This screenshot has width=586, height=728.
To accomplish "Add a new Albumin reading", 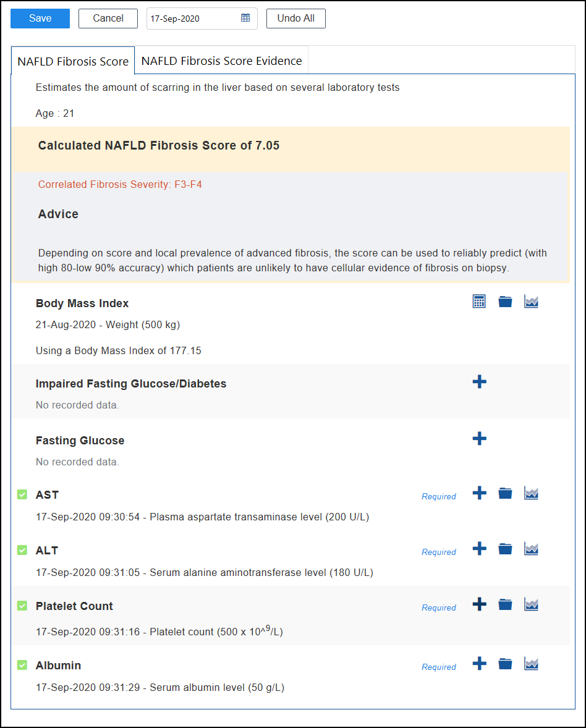I will [x=479, y=664].
